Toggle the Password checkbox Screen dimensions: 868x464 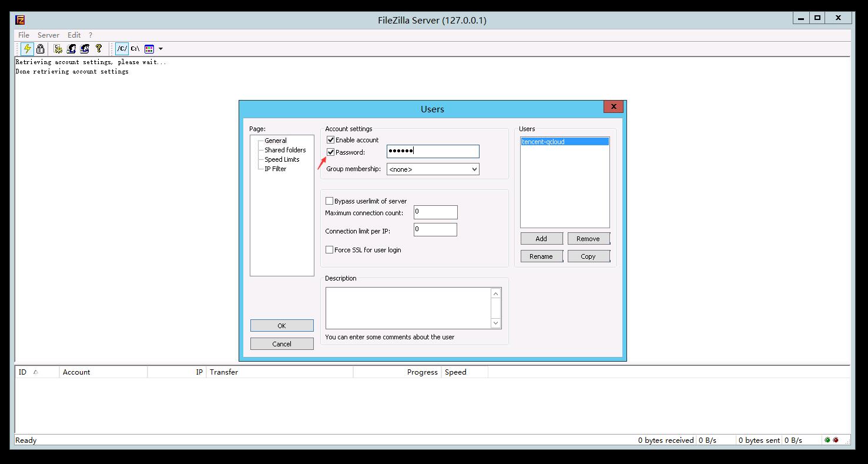pyautogui.click(x=330, y=152)
